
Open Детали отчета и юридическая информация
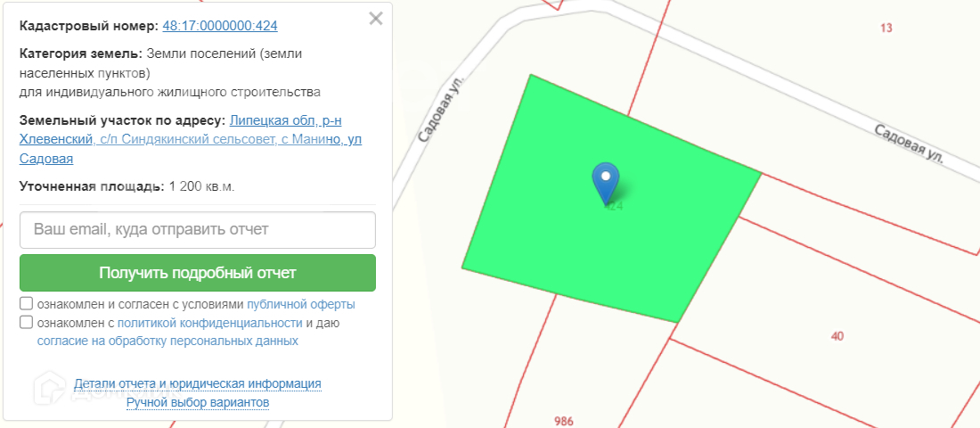pyautogui.click(x=198, y=383)
